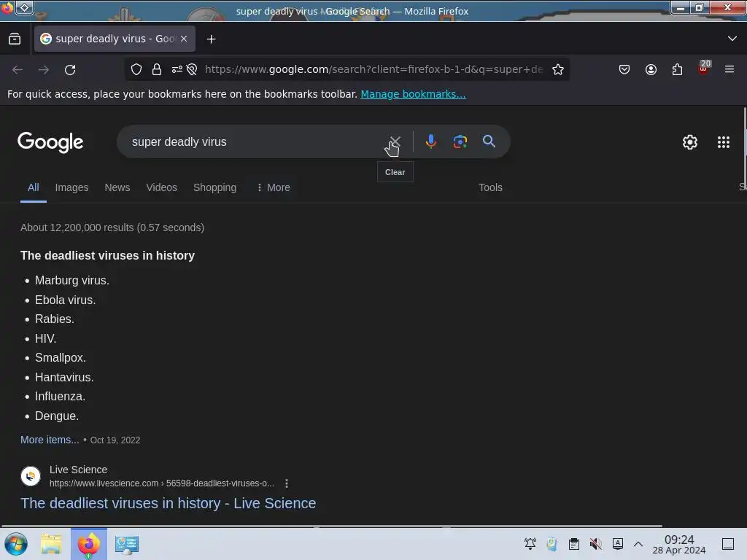The height and width of the screenshot is (560, 747).
Task: Open system settings taskbar icon
Action: pos(127,545)
